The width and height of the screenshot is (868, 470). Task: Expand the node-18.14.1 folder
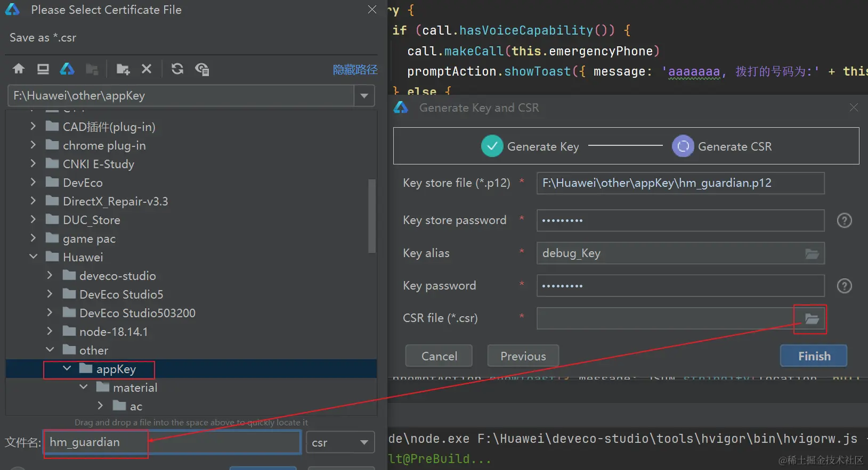[x=50, y=331]
